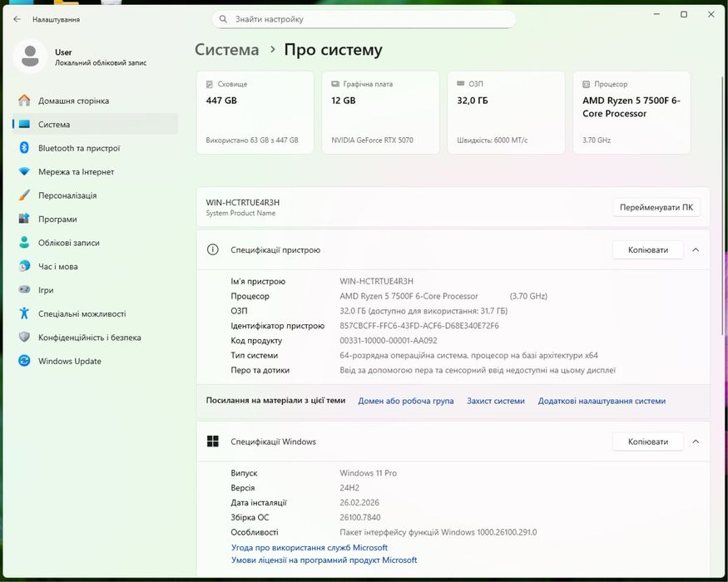Open Облікові записи settings page
The width and height of the screenshot is (728, 582).
point(95,243)
